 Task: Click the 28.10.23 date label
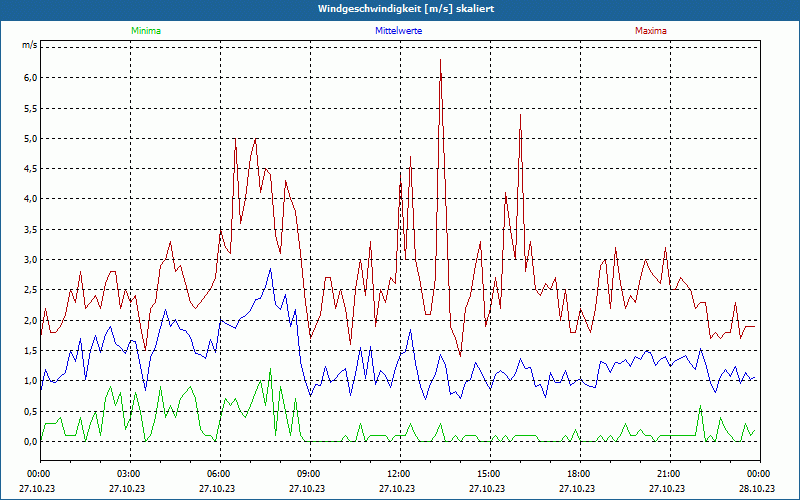pyautogui.click(x=758, y=489)
